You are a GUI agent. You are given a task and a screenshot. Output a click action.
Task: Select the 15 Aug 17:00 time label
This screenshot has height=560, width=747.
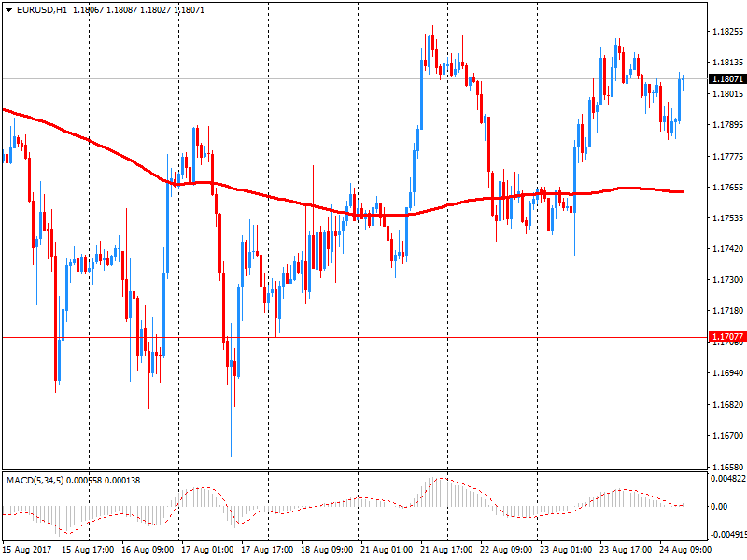tap(88, 550)
